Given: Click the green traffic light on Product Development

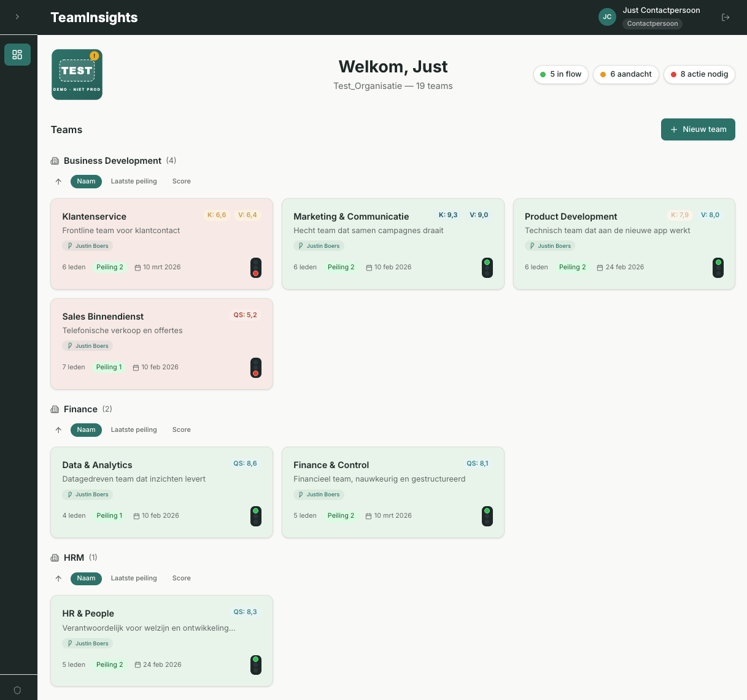Looking at the screenshot, I should (x=718, y=268).
